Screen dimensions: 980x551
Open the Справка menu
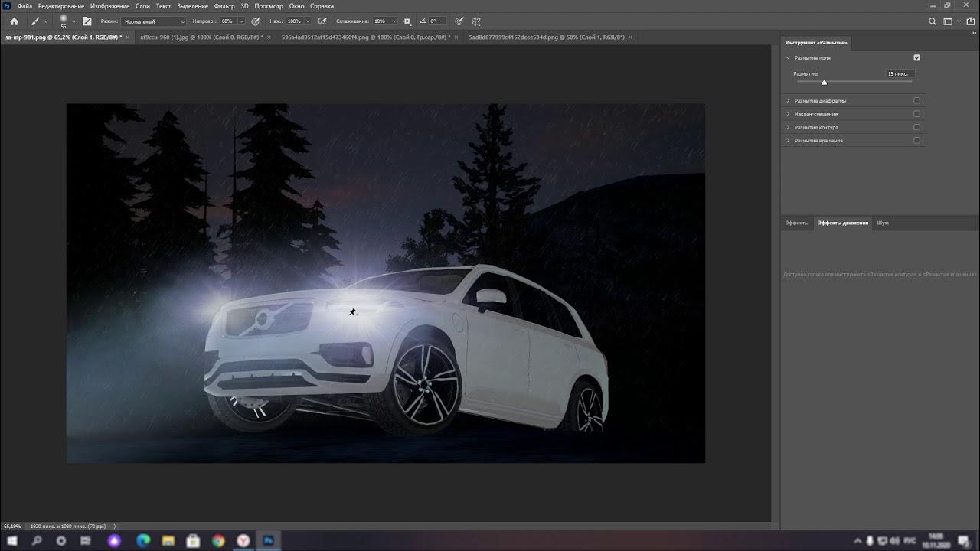click(x=322, y=6)
